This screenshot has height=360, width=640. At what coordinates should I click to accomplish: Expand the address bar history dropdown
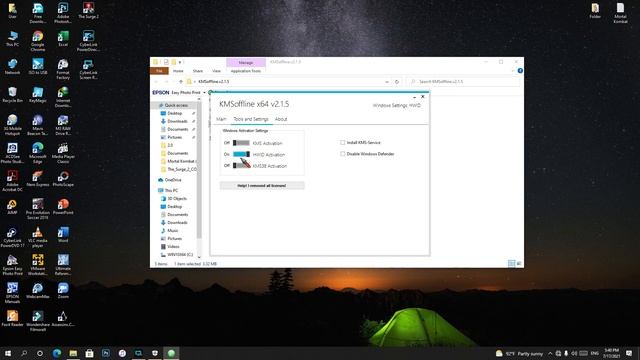[x=387, y=82]
